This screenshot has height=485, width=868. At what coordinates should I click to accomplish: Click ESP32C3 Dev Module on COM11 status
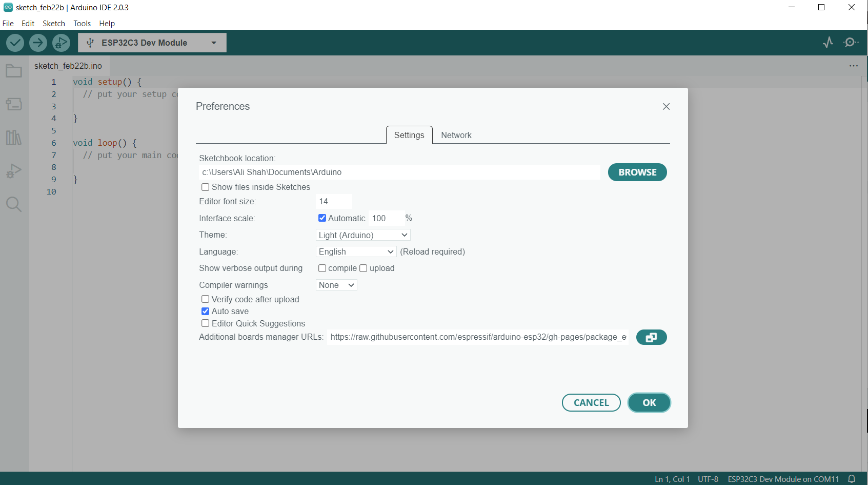coord(783,479)
